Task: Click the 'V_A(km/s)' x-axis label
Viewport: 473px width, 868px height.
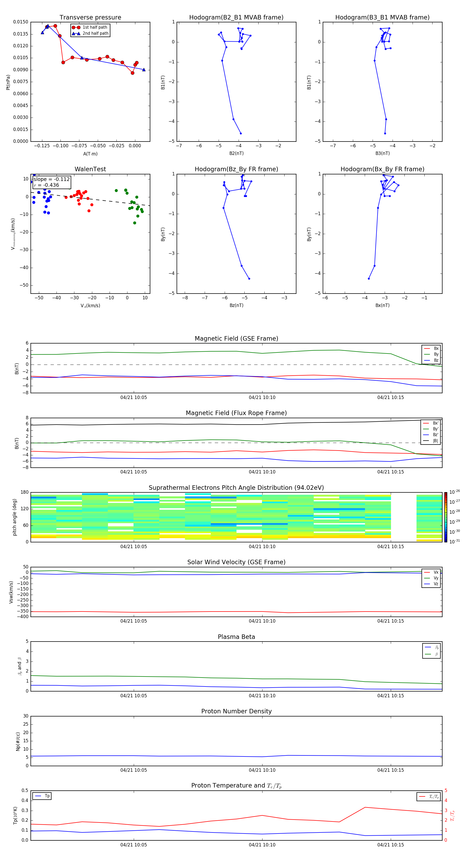Action: point(90,306)
